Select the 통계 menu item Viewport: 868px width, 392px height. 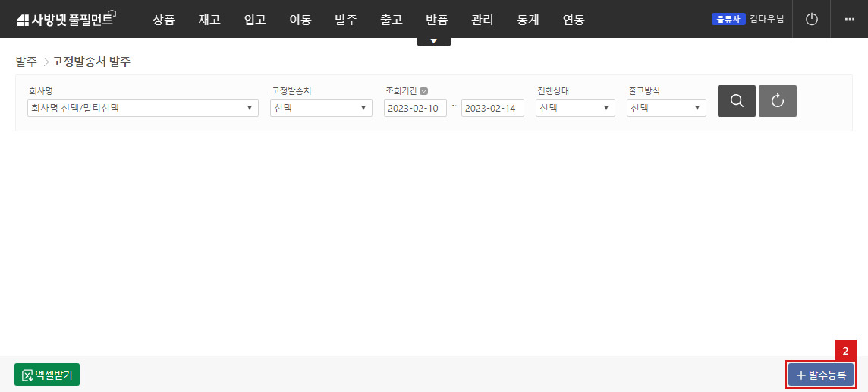click(x=527, y=20)
